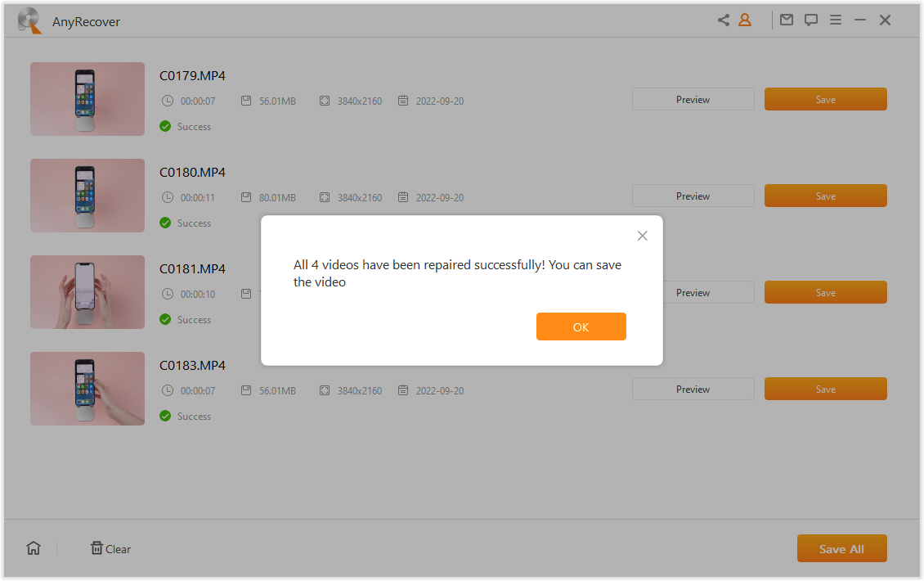Save the C0181.MP4 video

[825, 292]
